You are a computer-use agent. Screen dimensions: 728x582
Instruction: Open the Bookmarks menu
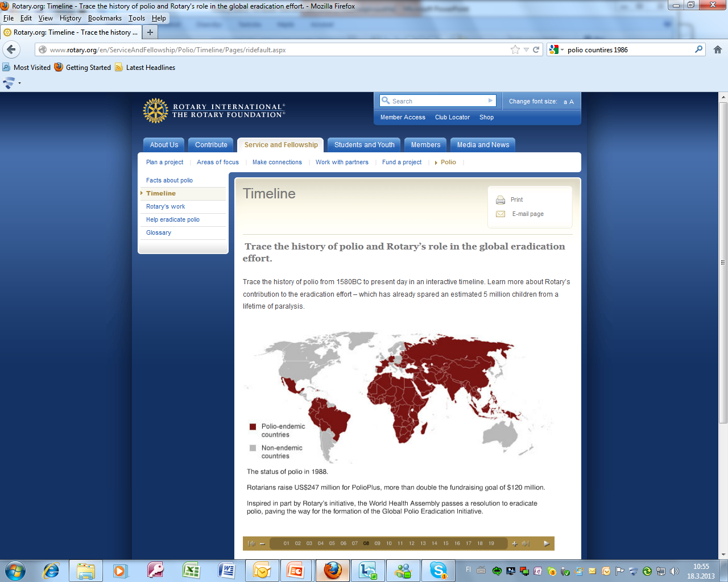[x=105, y=18]
